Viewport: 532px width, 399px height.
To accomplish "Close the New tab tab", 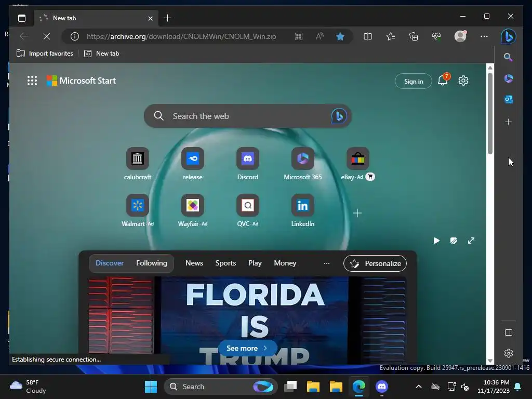I will point(150,18).
